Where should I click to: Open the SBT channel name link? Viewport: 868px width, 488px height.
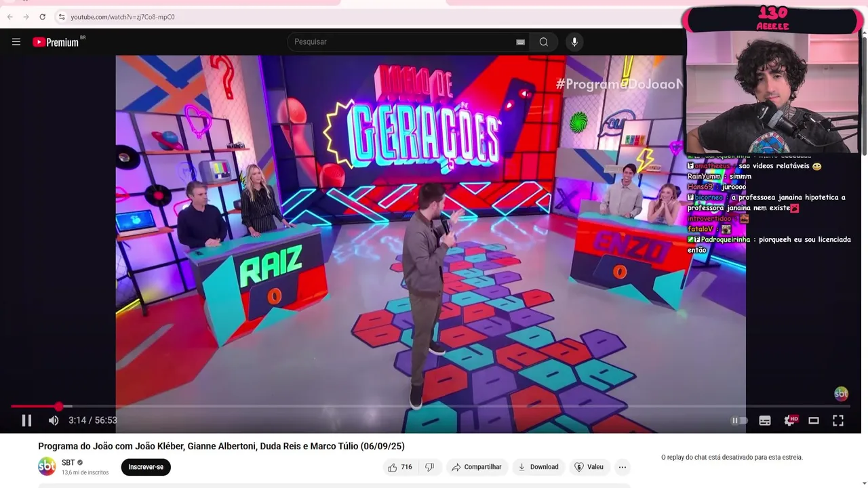(68, 463)
